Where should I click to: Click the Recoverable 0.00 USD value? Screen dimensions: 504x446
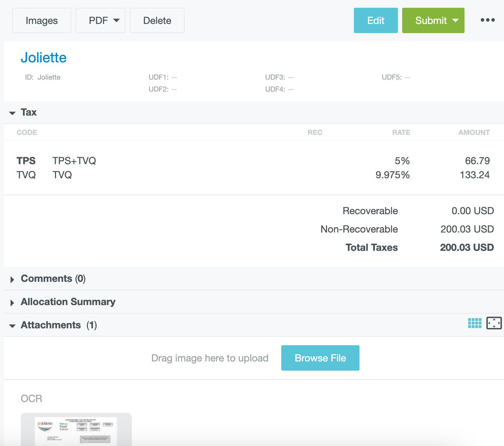pos(473,211)
